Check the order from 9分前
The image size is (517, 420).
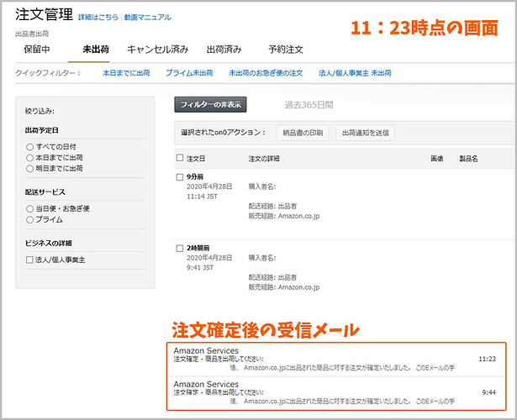pyautogui.click(x=180, y=177)
